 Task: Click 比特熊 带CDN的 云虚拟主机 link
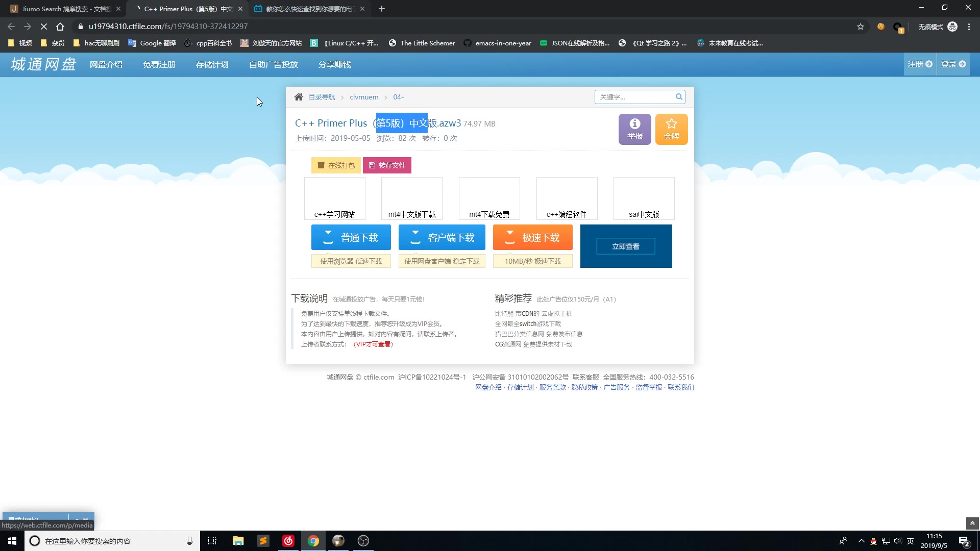(533, 314)
